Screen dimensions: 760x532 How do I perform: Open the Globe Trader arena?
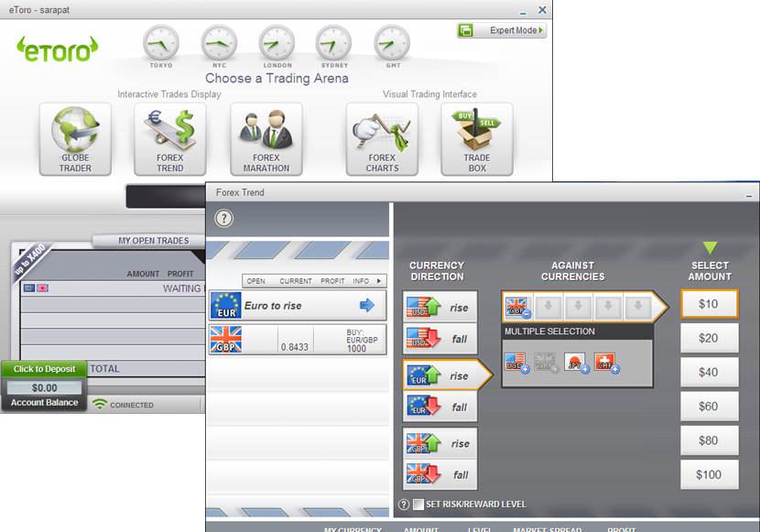tap(75, 139)
